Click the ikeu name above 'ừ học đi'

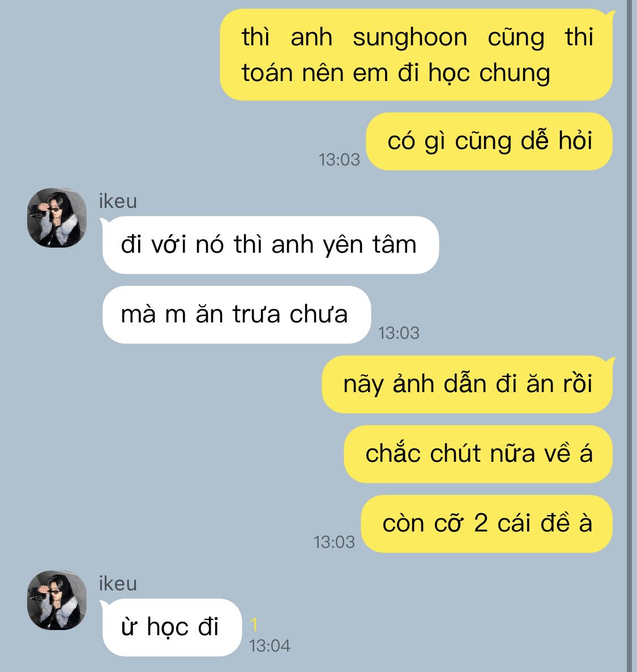118,584
